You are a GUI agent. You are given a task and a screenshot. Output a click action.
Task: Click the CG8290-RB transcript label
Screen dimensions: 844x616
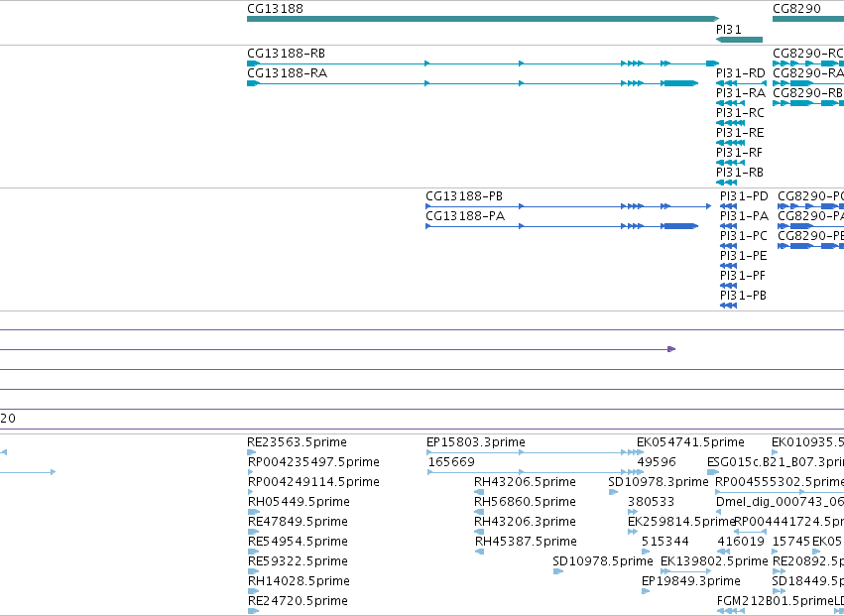[808, 93]
